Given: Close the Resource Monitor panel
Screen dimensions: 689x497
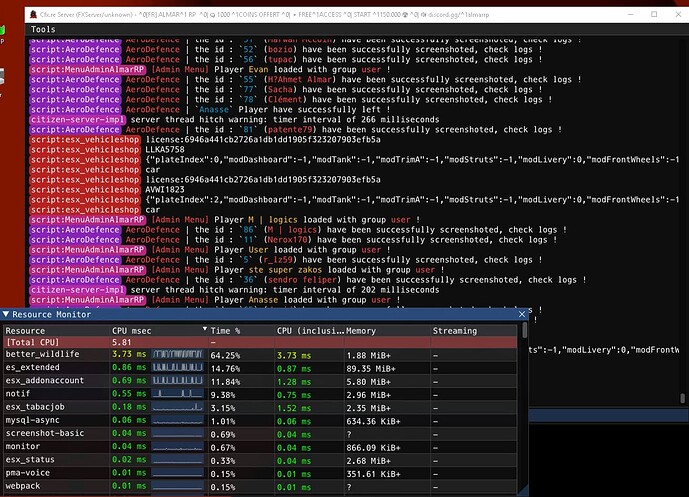Looking at the screenshot, I should tap(522, 314).
